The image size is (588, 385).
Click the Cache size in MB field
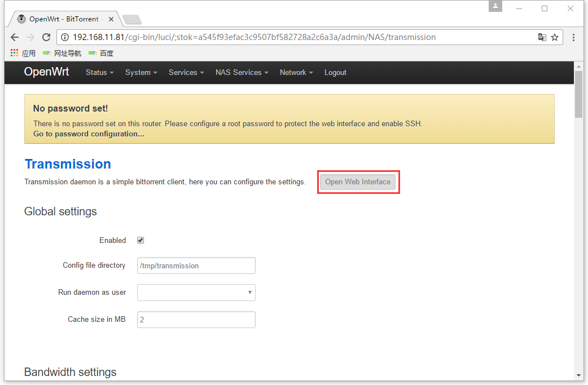[x=196, y=320]
